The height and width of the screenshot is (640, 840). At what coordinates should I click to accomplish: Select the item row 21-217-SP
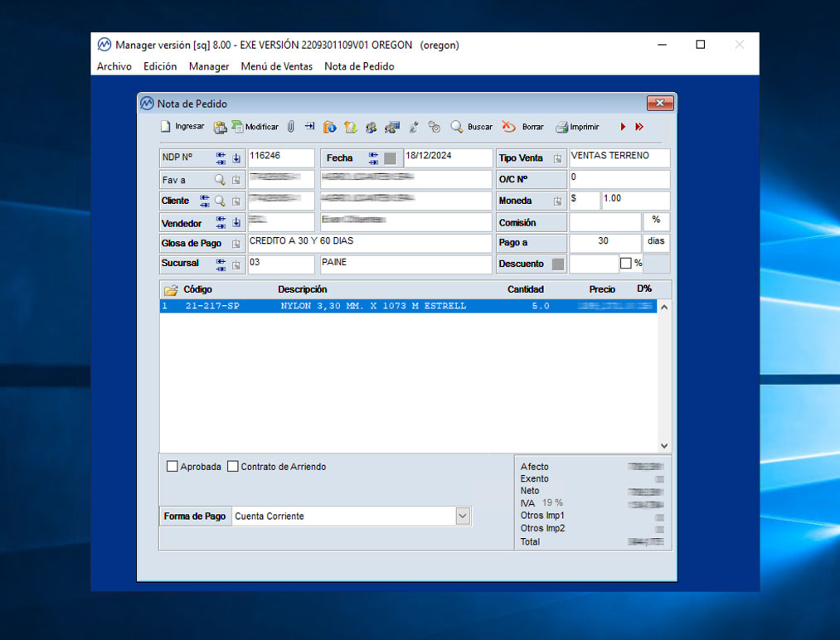point(408,306)
